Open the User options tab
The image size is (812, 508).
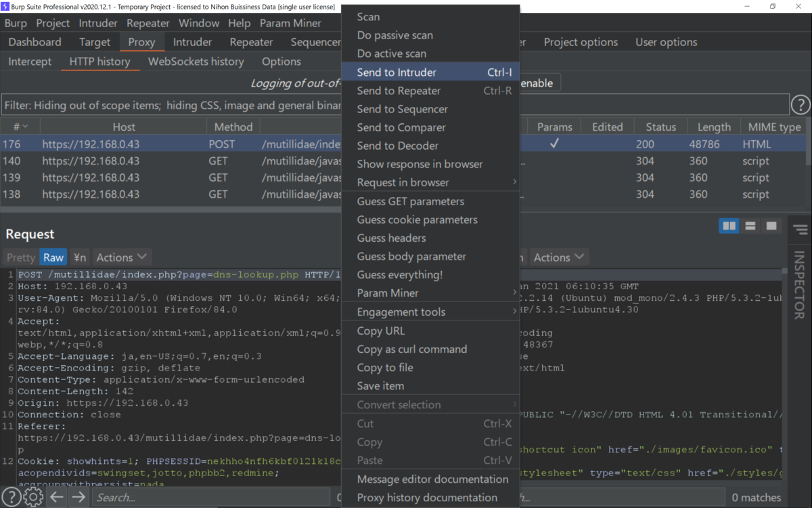coord(666,42)
